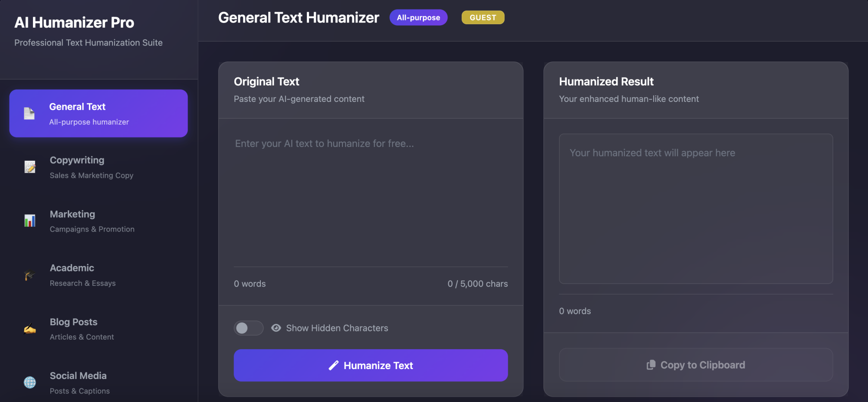Click the eye icon beside Show Hidden Characters
This screenshot has width=868, height=402.
(276, 328)
